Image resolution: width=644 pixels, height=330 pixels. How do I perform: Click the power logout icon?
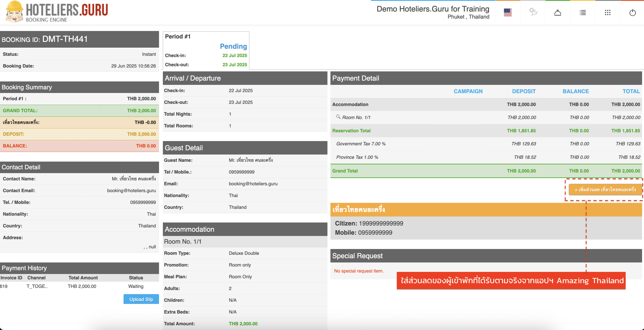tap(632, 13)
